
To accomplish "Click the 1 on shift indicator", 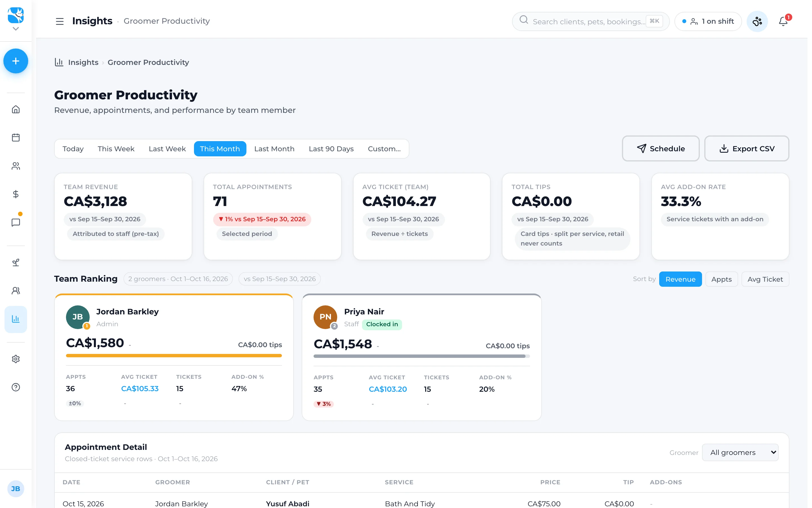I will coord(708,21).
